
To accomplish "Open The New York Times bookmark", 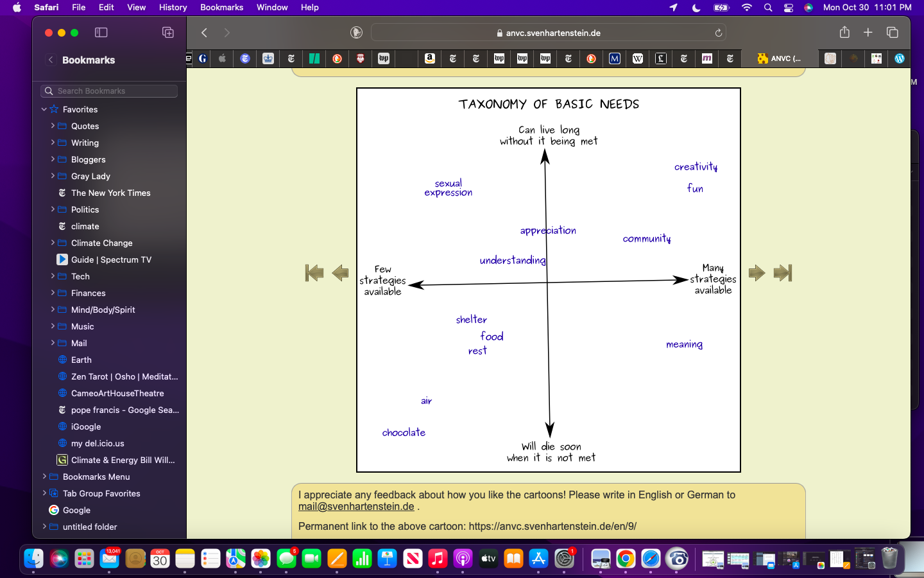I will (x=110, y=193).
